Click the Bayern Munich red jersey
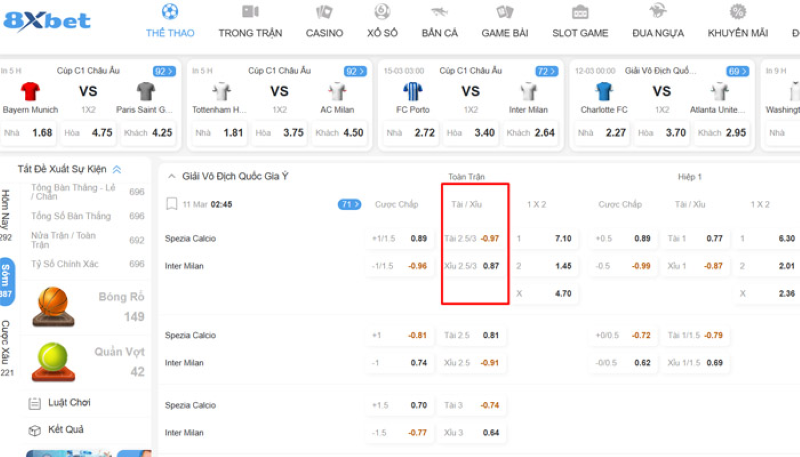The image size is (800, 457). 30,91
